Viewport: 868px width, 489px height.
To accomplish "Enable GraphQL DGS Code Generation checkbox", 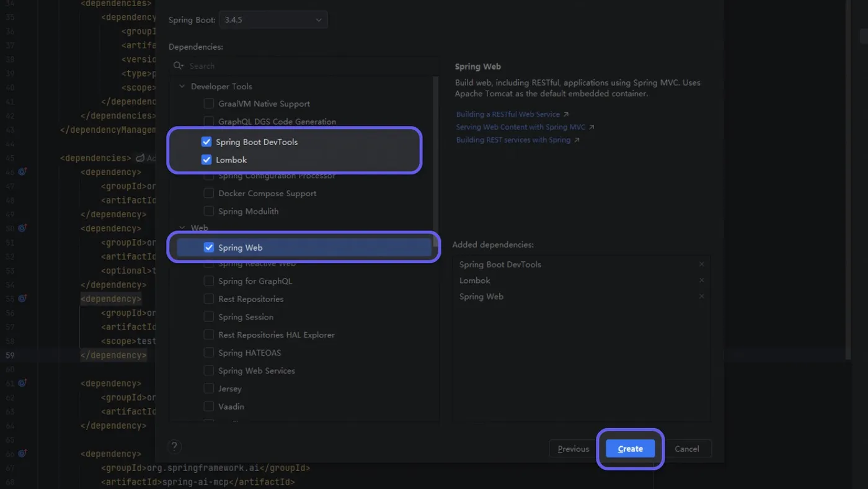I will tap(209, 122).
